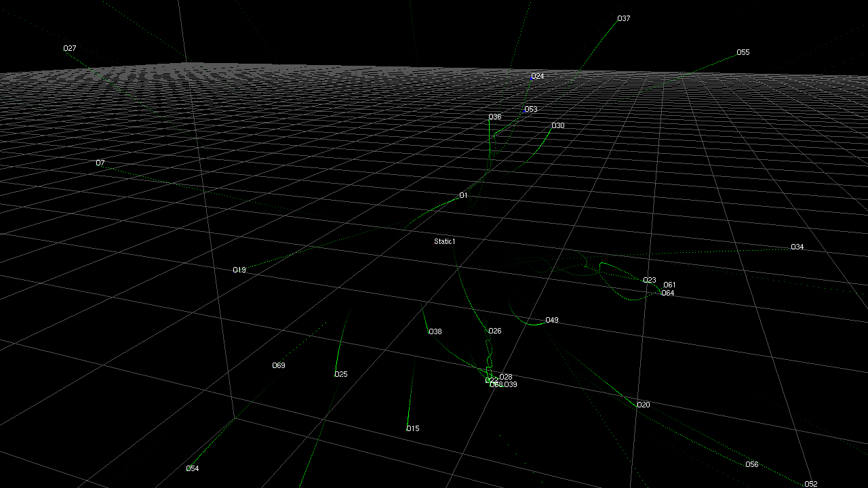Choose the O36 track label
The height and width of the screenshot is (488, 868).
click(495, 117)
